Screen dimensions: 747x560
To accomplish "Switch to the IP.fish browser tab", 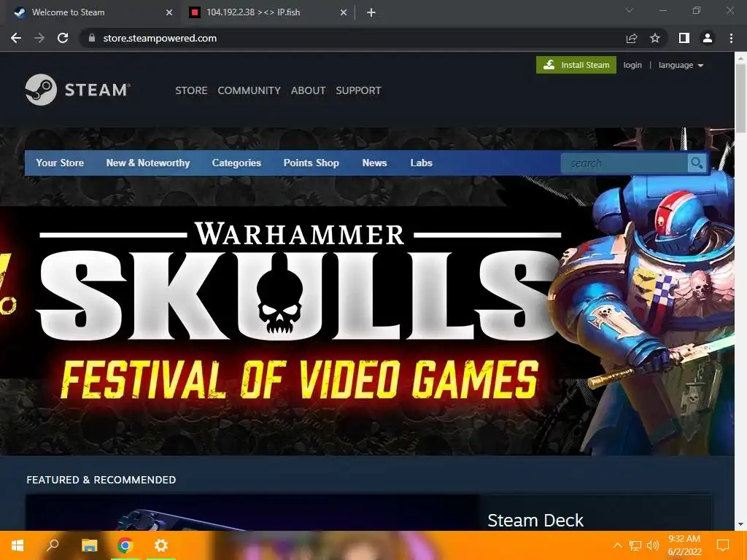I will (268, 12).
